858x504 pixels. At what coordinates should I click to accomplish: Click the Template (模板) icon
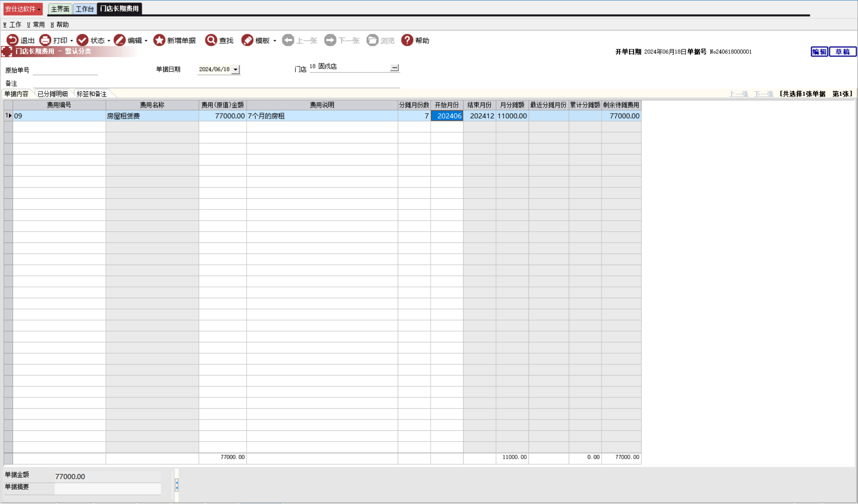tap(247, 40)
